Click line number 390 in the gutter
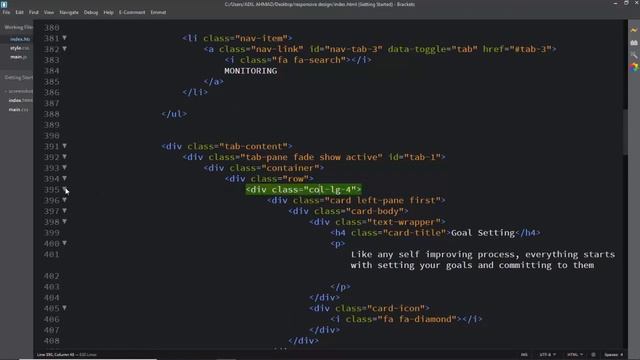 [52, 136]
